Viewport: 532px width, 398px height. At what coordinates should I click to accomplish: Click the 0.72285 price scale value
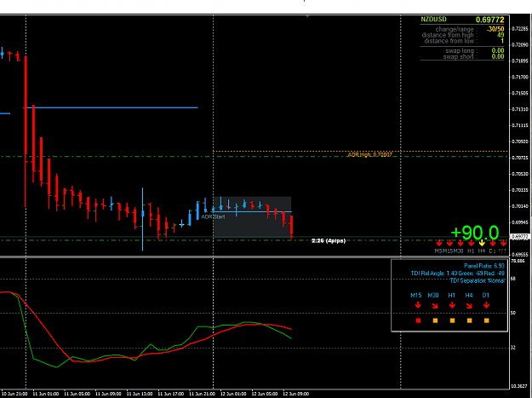[520, 28]
